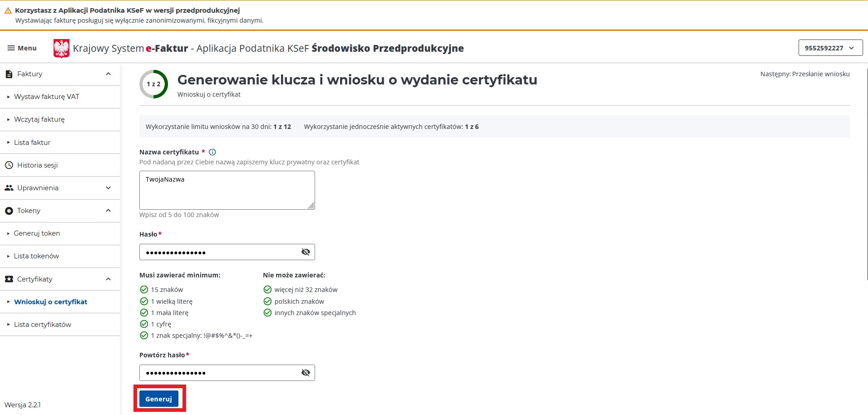The image size is (868, 415).
Task: Click the Polish eagle emblem logo
Action: point(61,48)
